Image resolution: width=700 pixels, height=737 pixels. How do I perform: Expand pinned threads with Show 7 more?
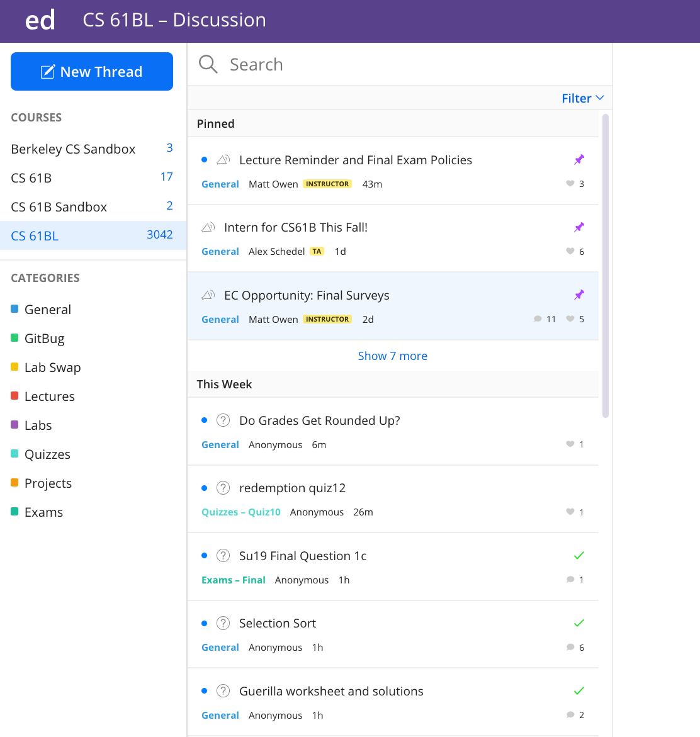tap(392, 356)
